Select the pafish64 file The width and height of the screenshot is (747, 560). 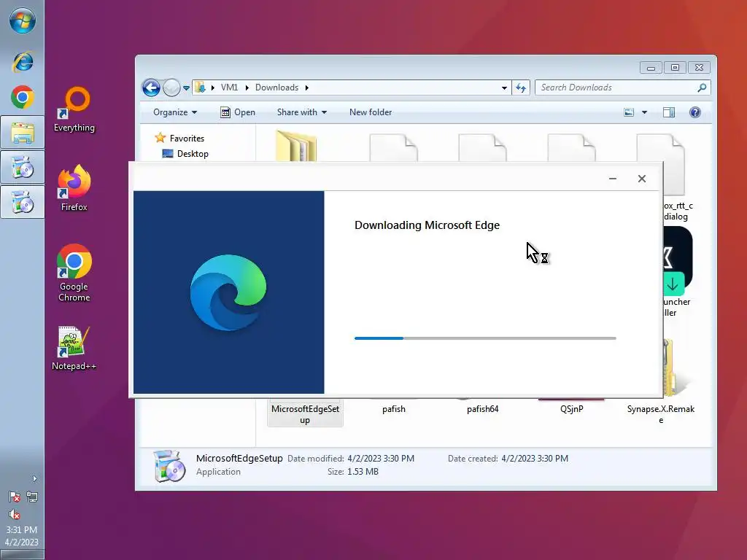pyautogui.click(x=483, y=409)
